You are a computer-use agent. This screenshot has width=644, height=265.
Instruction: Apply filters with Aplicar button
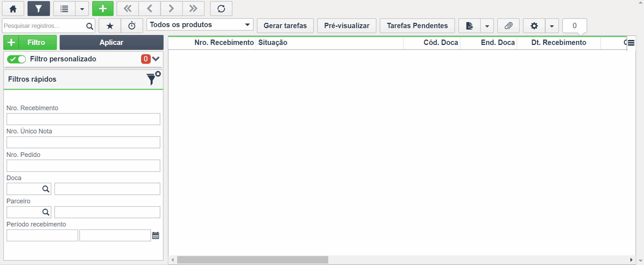click(111, 42)
